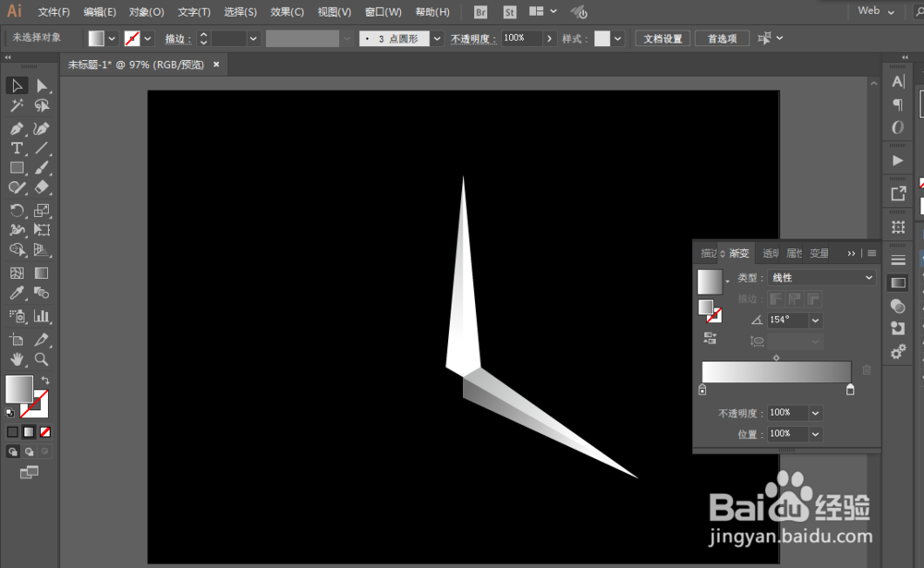Select the Zoom tool
This screenshot has height=568, width=924.
click(x=41, y=358)
